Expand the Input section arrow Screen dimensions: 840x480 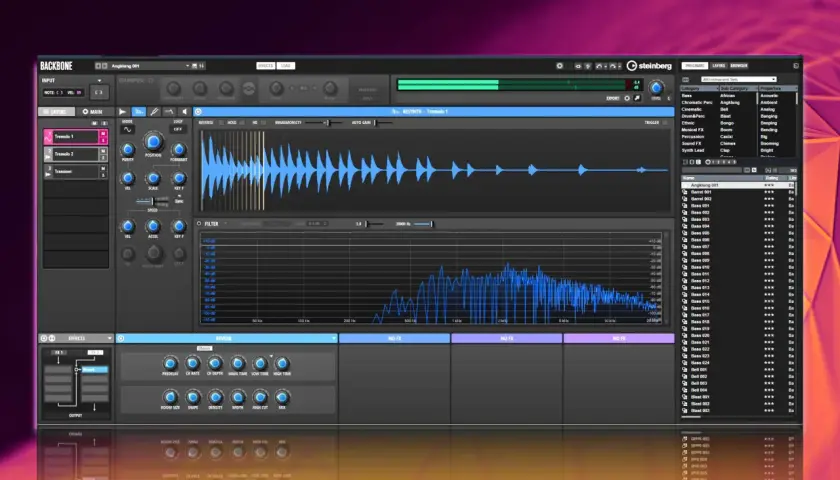coord(99,81)
